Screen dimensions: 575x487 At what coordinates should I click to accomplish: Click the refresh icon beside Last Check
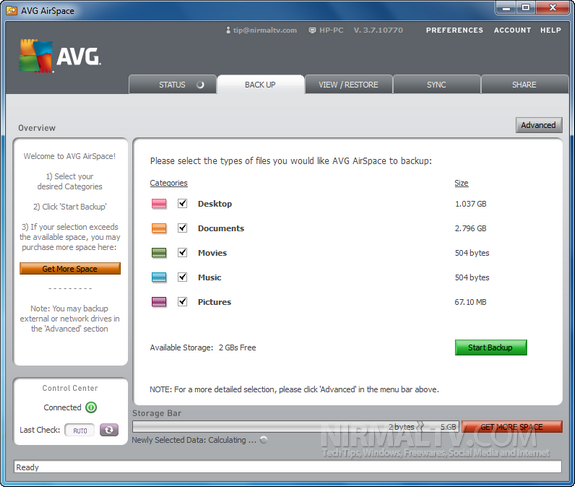109,430
